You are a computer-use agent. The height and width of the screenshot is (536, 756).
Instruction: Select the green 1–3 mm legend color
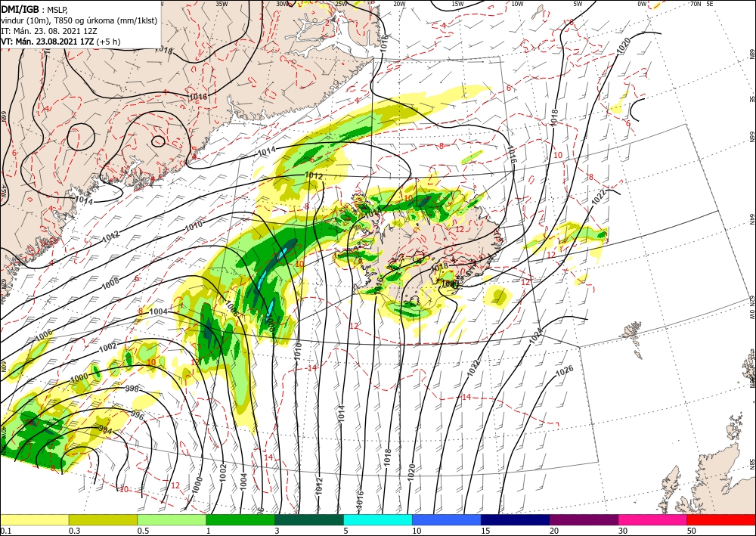click(x=240, y=519)
